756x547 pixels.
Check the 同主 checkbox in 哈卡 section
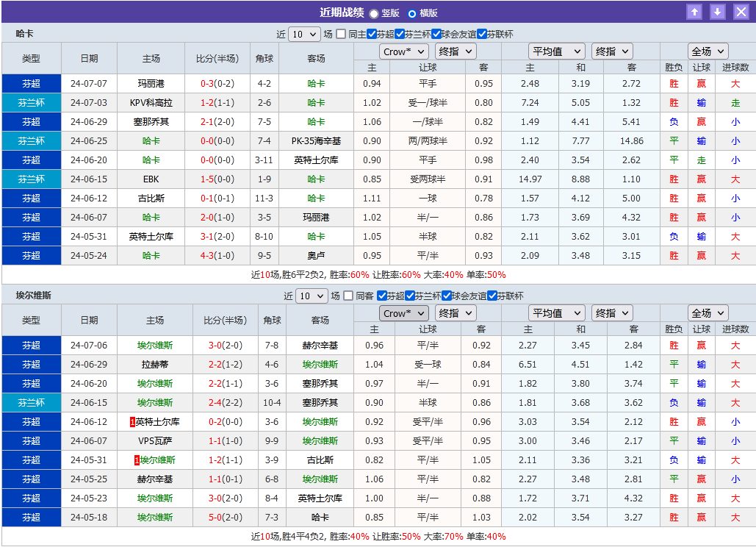pyautogui.click(x=342, y=34)
